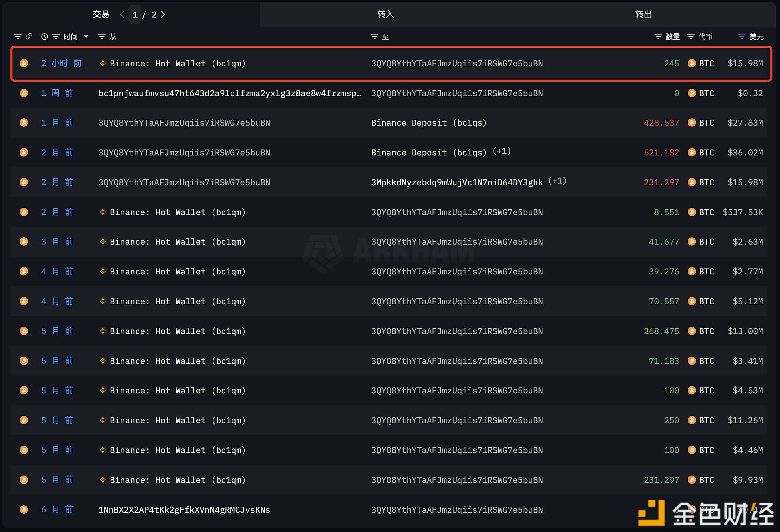Click the 39.276 amount value

click(x=664, y=272)
